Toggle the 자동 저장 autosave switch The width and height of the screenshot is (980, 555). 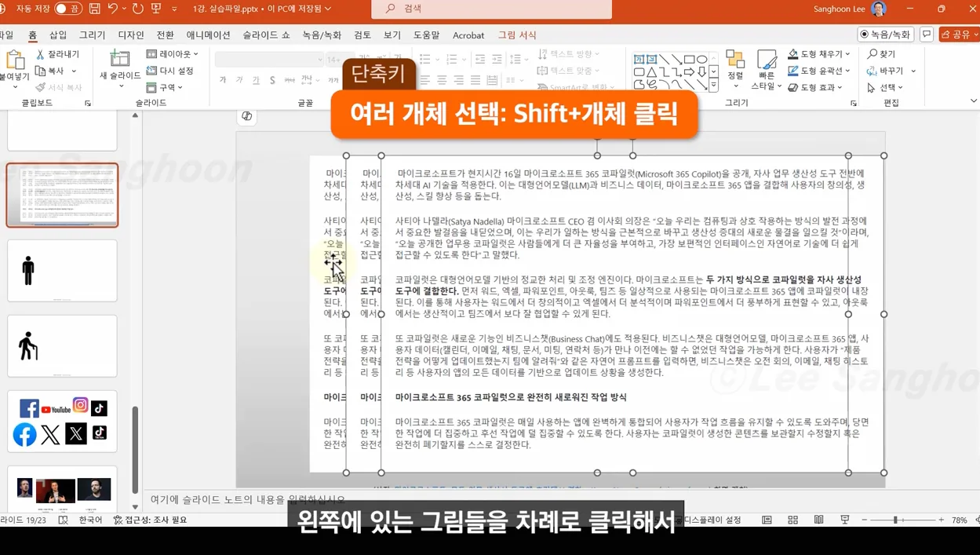tap(68, 9)
